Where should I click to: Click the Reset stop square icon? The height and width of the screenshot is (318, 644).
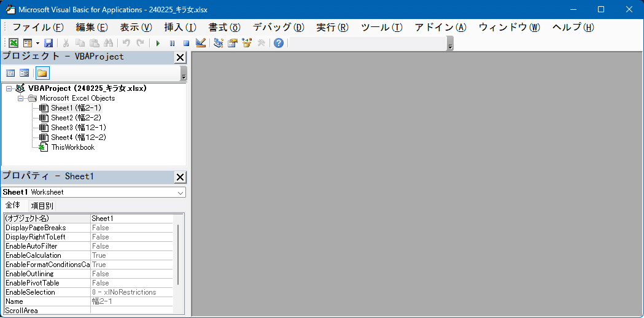pos(186,43)
